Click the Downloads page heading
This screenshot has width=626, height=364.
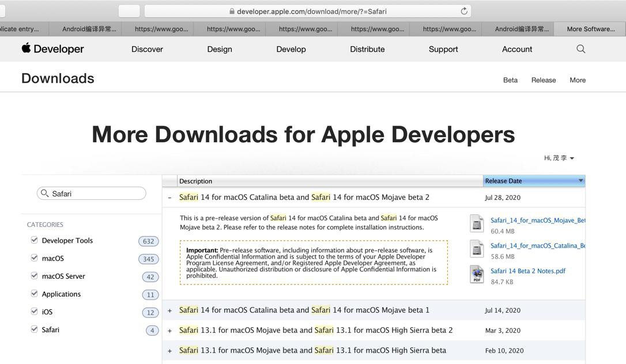click(58, 78)
